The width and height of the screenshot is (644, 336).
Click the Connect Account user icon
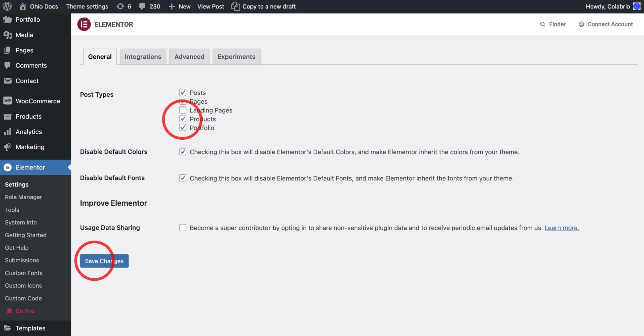(x=581, y=24)
